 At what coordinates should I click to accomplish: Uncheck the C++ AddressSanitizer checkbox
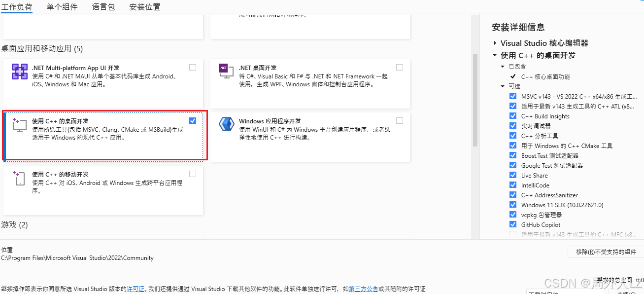[x=513, y=195]
